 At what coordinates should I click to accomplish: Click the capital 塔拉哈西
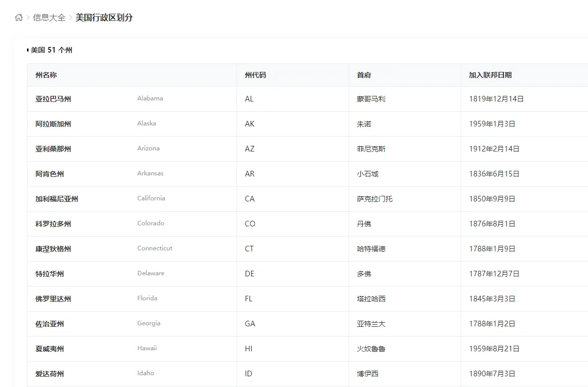pyautogui.click(x=371, y=299)
